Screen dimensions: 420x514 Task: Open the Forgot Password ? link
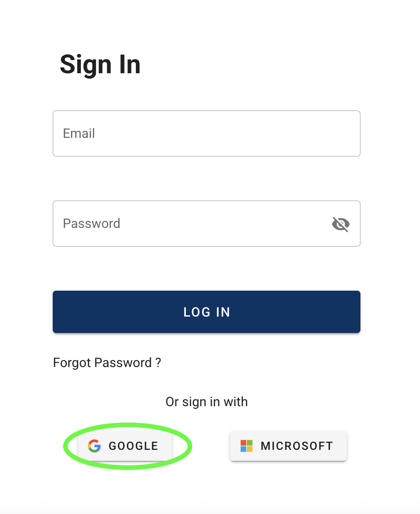tap(107, 363)
